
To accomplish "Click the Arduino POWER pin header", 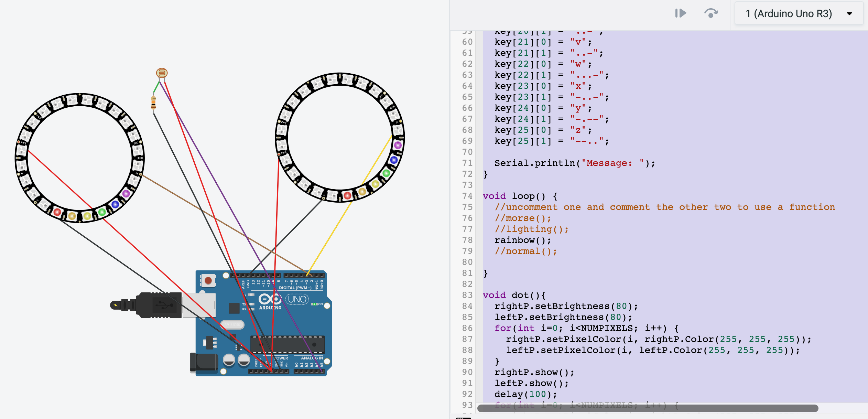I will (x=269, y=371).
